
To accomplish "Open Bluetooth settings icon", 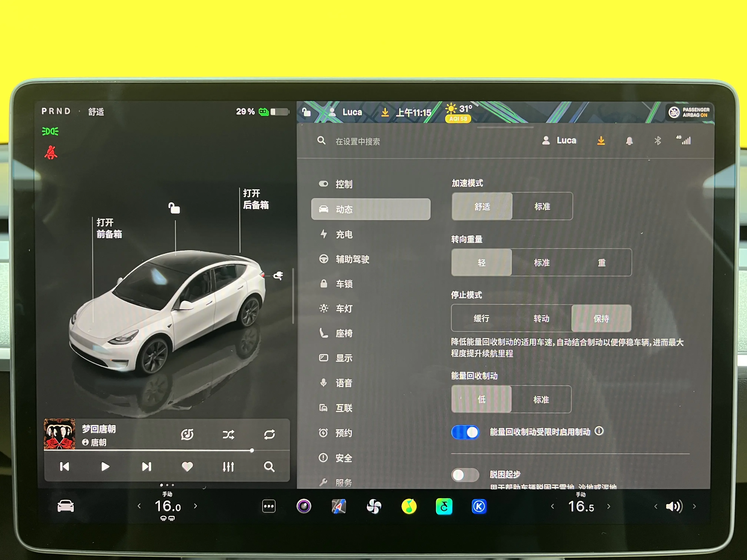I will 657,140.
